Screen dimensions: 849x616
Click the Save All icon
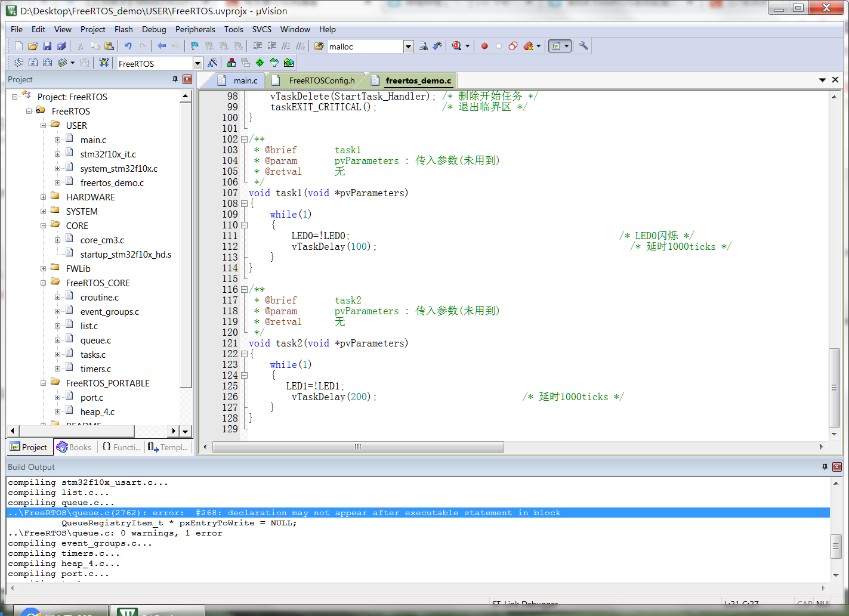61,46
